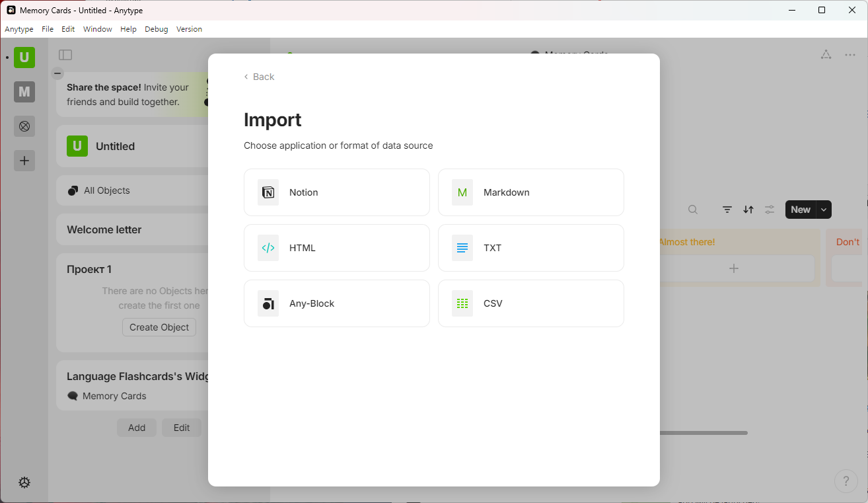Choose Markdown as the import source
Screen dimensions: 868x503
pyautogui.click(x=530, y=192)
